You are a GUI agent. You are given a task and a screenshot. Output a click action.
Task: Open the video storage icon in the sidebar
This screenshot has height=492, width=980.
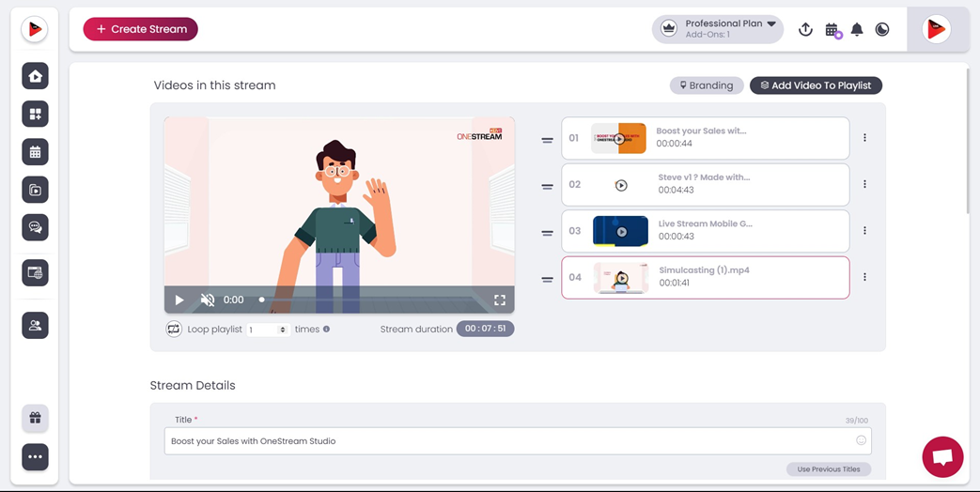(35, 190)
